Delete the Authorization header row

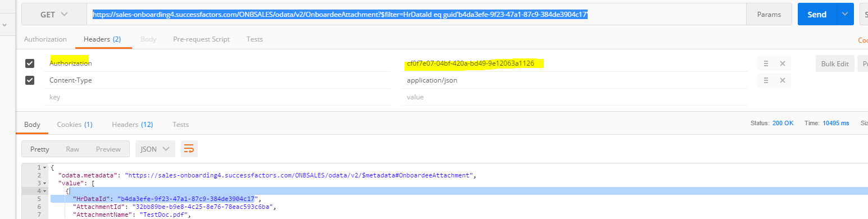coord(782,63)
